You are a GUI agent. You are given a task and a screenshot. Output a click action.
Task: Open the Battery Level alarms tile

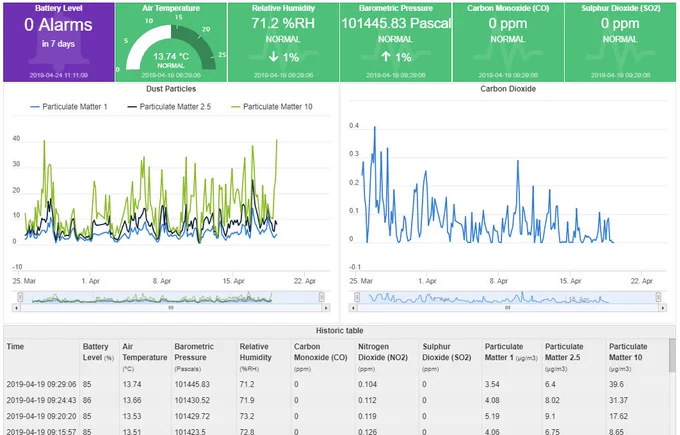pos(59,42)
